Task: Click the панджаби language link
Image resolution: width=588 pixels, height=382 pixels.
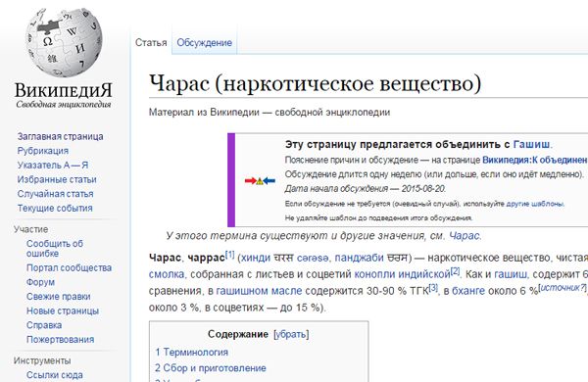Action: (x=359, y=258)
